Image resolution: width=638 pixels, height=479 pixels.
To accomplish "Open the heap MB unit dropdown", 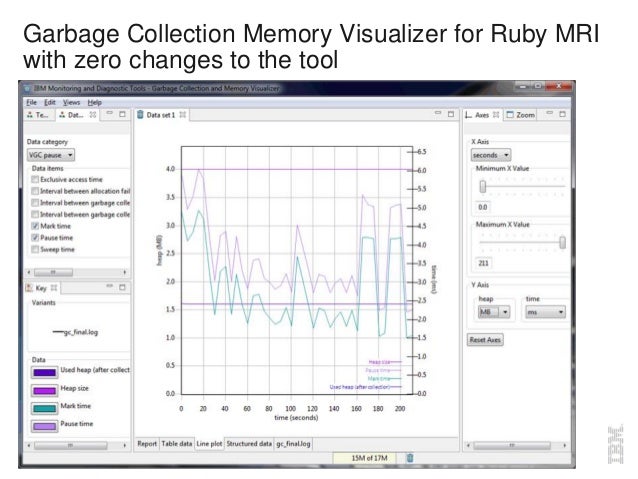I will tap(494, 312).
